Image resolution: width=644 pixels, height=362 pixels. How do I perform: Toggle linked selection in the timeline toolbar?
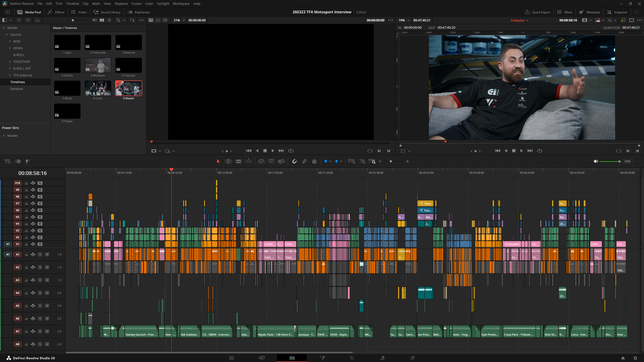[x=304, y=161]
